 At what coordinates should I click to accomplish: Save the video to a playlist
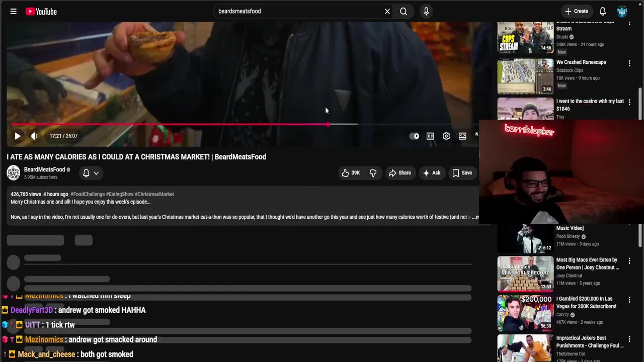(x=462, y=173)
